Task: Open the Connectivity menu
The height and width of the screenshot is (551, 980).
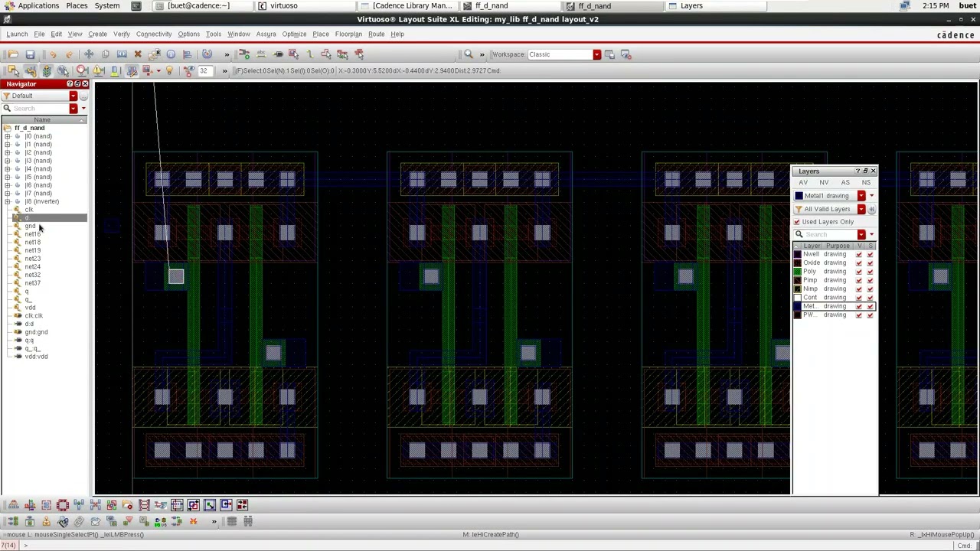Action: 154,34
